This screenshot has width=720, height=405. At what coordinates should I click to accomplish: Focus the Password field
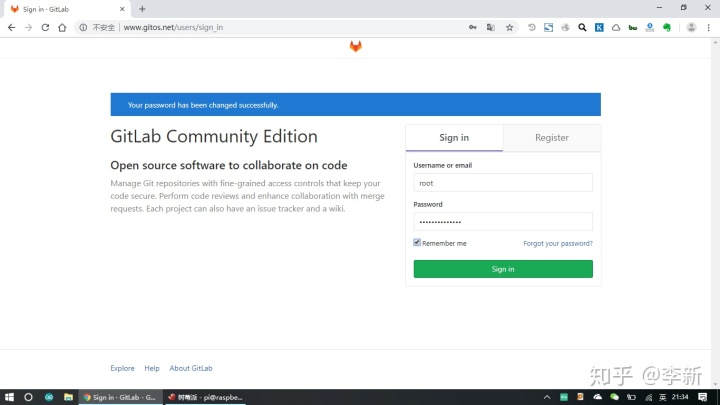click(503, 222)
